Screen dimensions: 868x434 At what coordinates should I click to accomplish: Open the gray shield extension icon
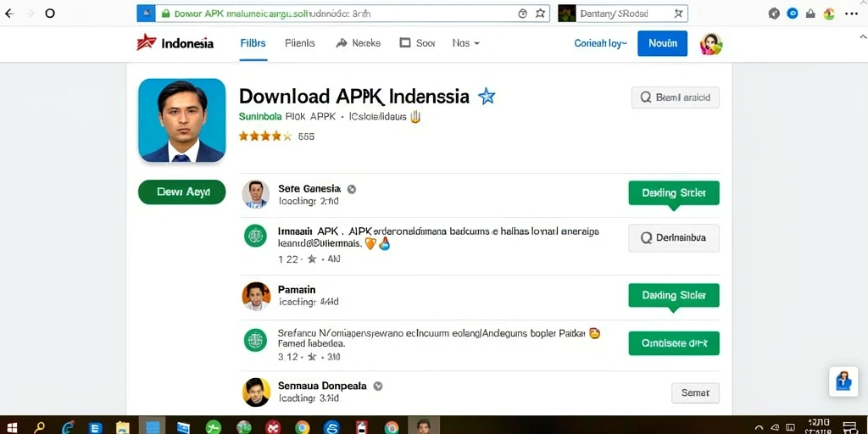click(775, 14)
